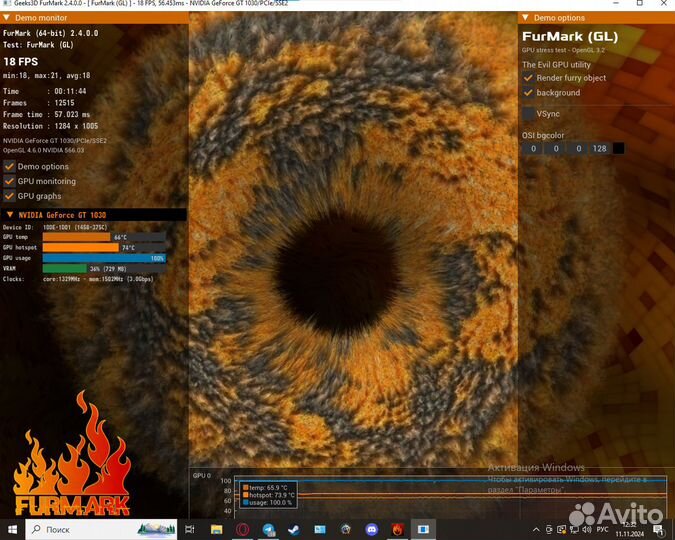Viewport: 675px width, 540px height.
Task: Click the OSI bgcolor alpha field showing 128
Action: (599, 149)
